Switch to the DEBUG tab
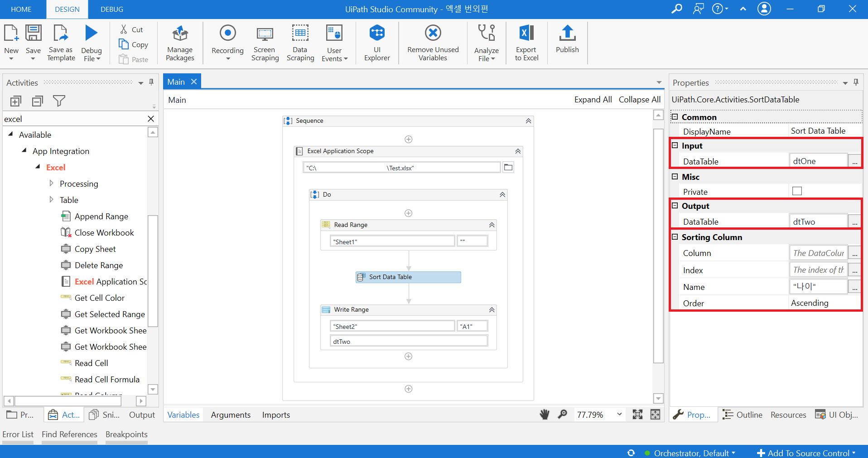This screenshot has height=458, width=868. tap(112, 10)
